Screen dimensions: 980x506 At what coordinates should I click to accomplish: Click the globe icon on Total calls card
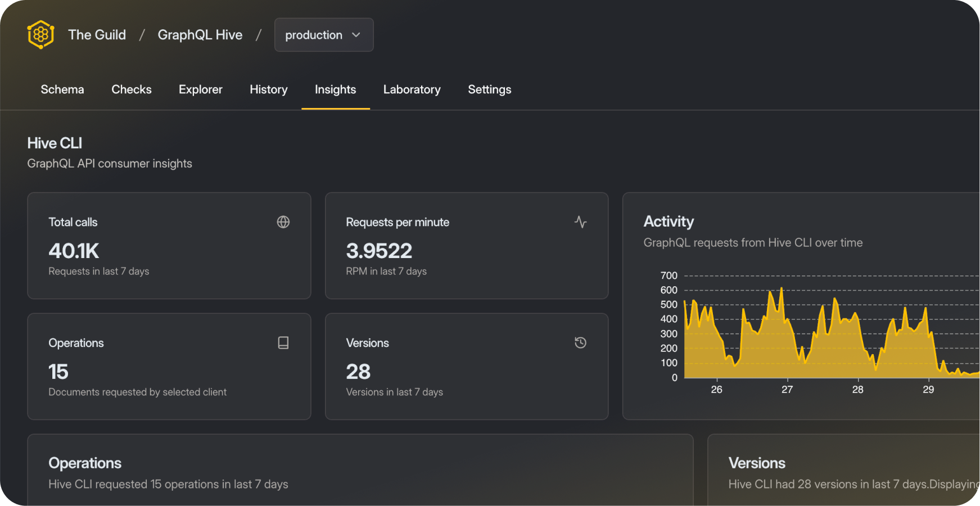[x=283, y=222]
